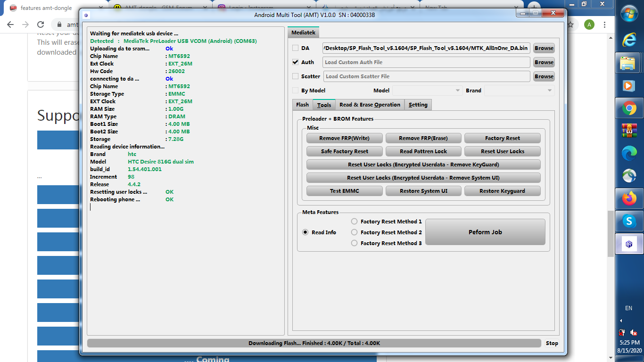Open the Windows Start menu orb
The width and height of the screenshot is (644, 362).
(x=629, y=13)
